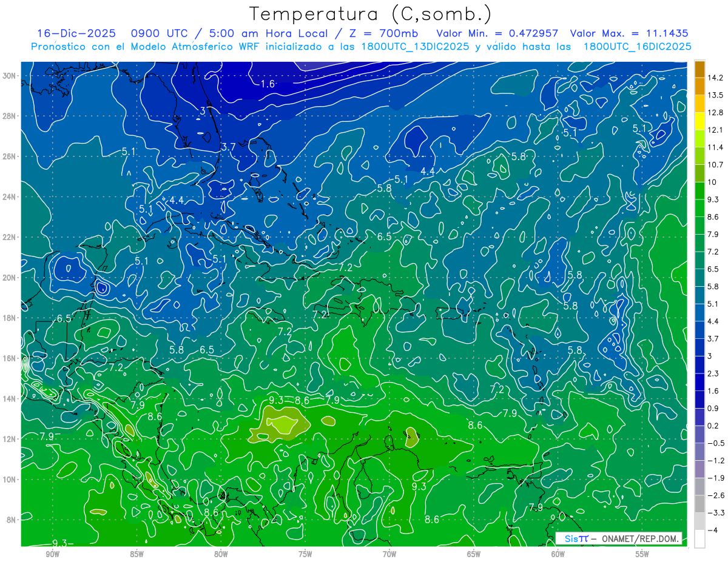The width and height of the screenshot is (728, 562).
Task: Click the '75W' longitude axis label
Action: point(305,554)
